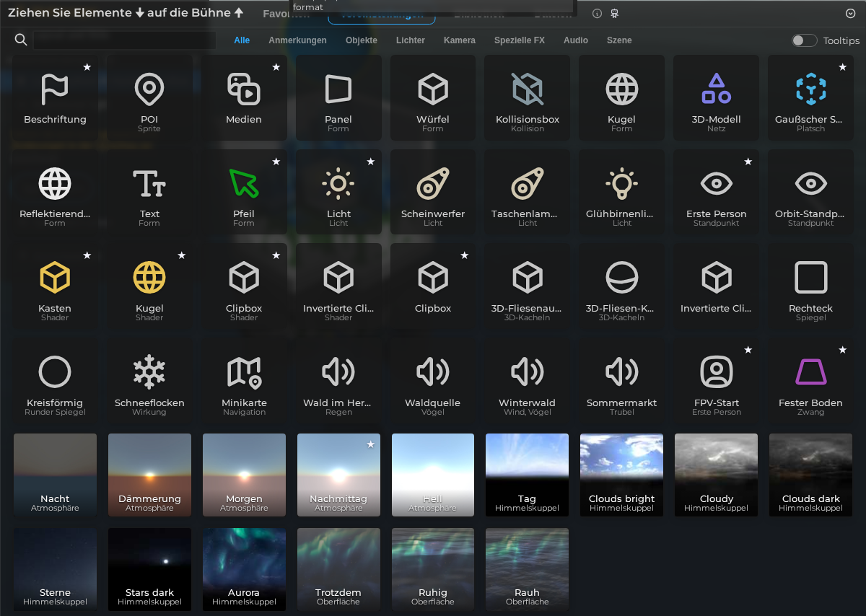Choose the Würfel cube form

433,97
